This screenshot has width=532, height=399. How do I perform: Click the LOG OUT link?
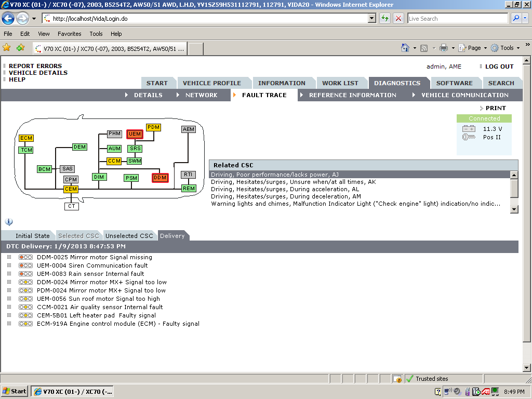[x=499, y=66]
